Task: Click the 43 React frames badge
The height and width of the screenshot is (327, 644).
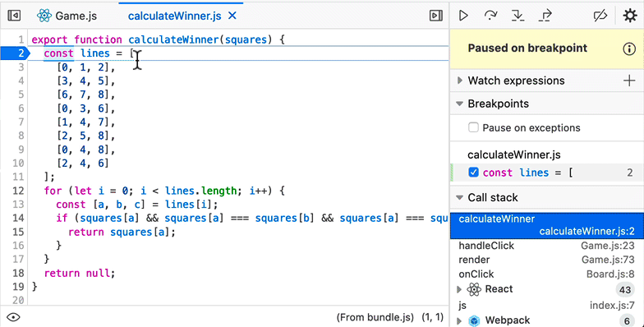Action: [x=625, y=289]
